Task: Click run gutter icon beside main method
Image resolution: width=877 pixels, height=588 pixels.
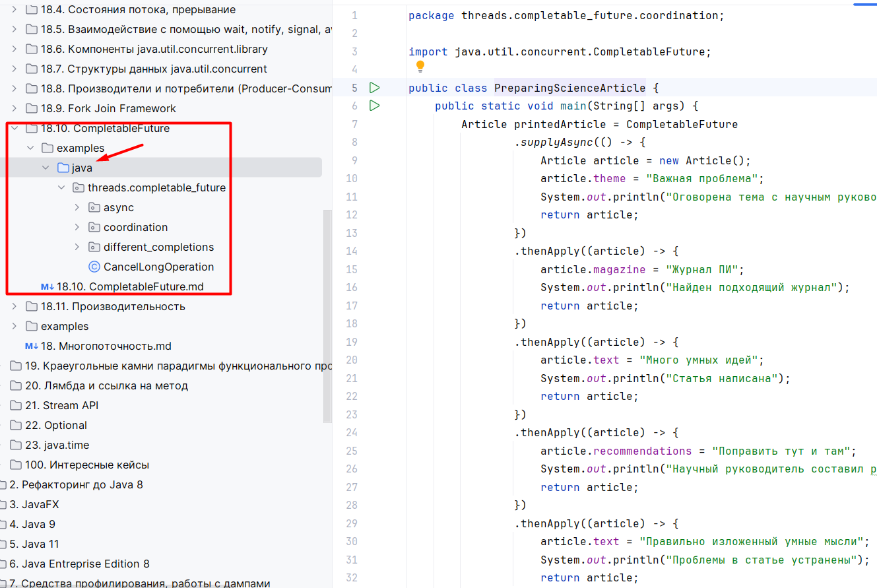Action: pos(375,106)
